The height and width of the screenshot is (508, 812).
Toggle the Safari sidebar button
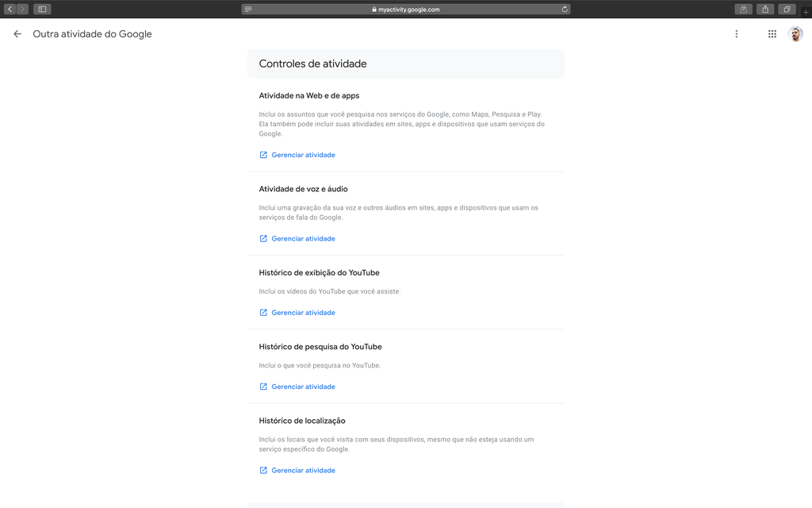click(43, 9)
